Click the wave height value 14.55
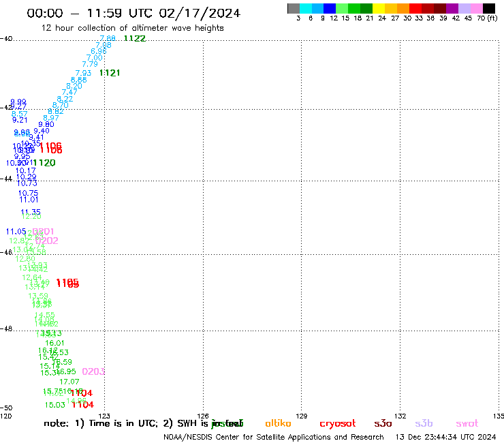 pos(45,315)
